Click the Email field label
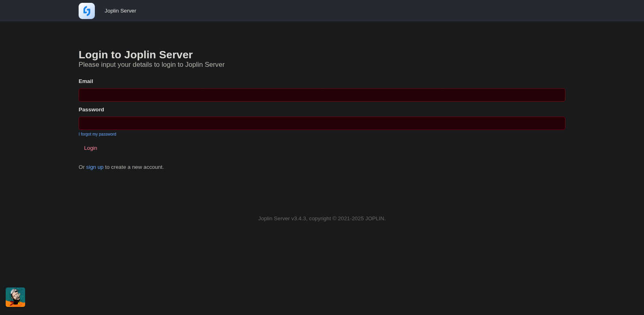 (86, 81)
